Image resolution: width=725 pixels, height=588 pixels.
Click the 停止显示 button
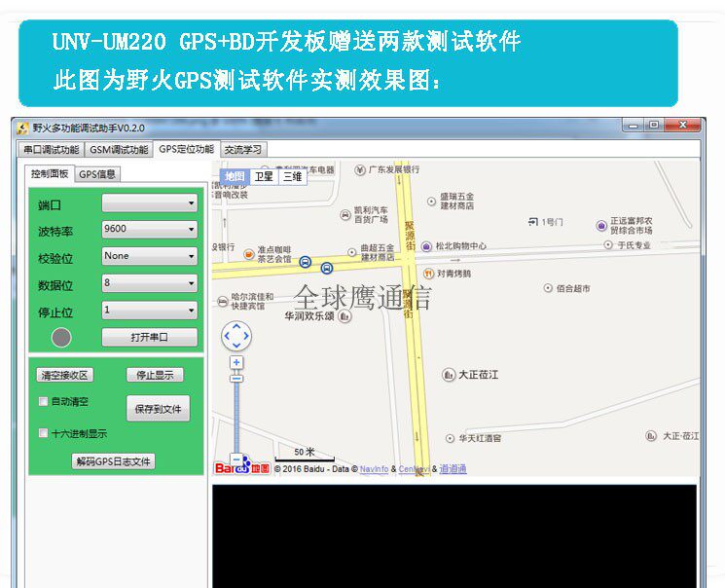tap(155, 375)
